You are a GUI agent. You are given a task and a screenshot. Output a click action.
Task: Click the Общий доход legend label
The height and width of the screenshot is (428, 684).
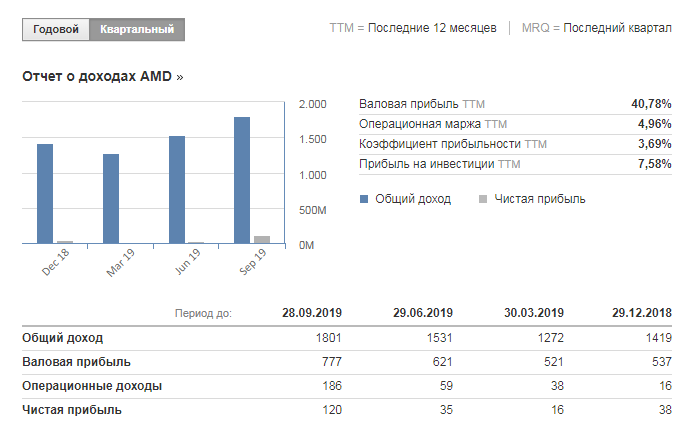413,199
